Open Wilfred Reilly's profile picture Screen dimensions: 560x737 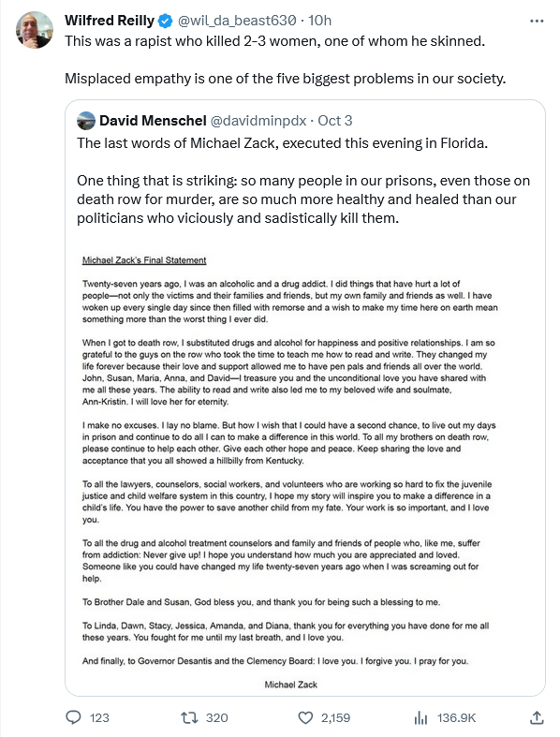point(35,30)
